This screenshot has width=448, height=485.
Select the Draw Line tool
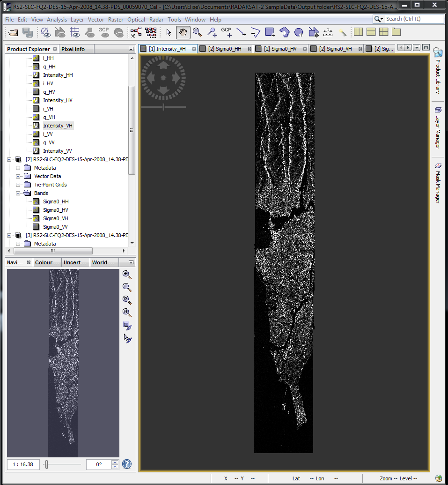tap(241, 32)
